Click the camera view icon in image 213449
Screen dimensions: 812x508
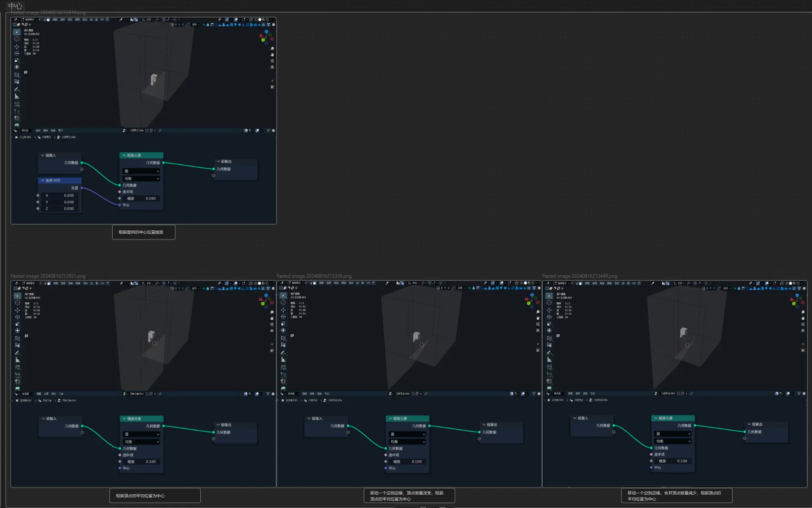pyautogui.click(x=803, y=324)
